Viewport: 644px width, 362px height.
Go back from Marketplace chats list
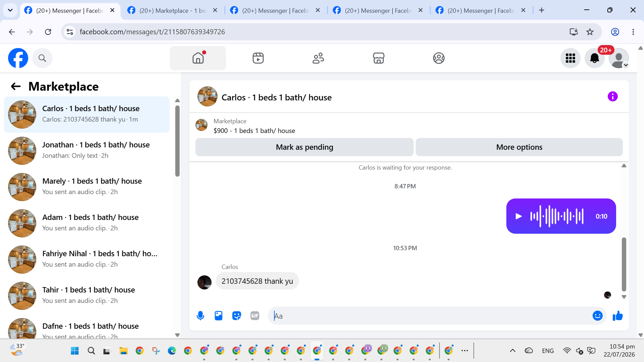16,87
